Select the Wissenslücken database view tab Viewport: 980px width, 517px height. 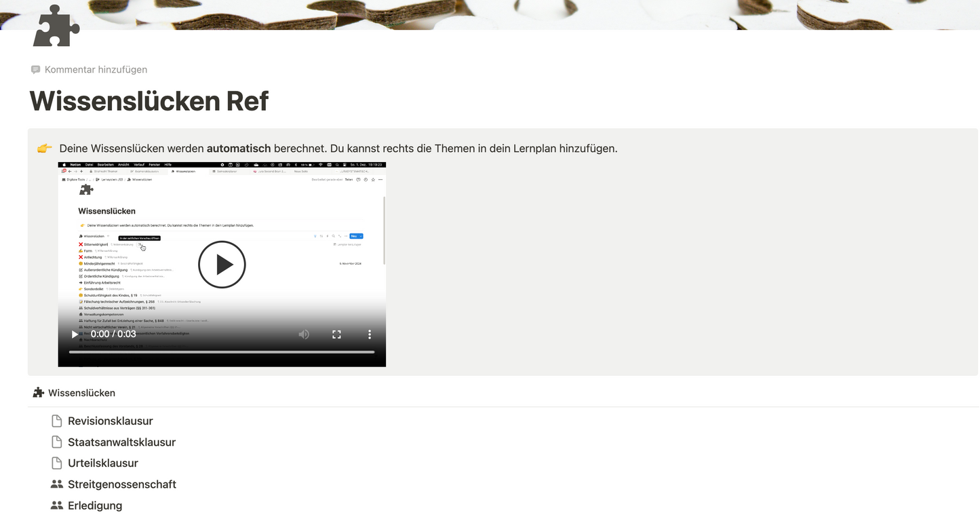click(x=81, y=393)
